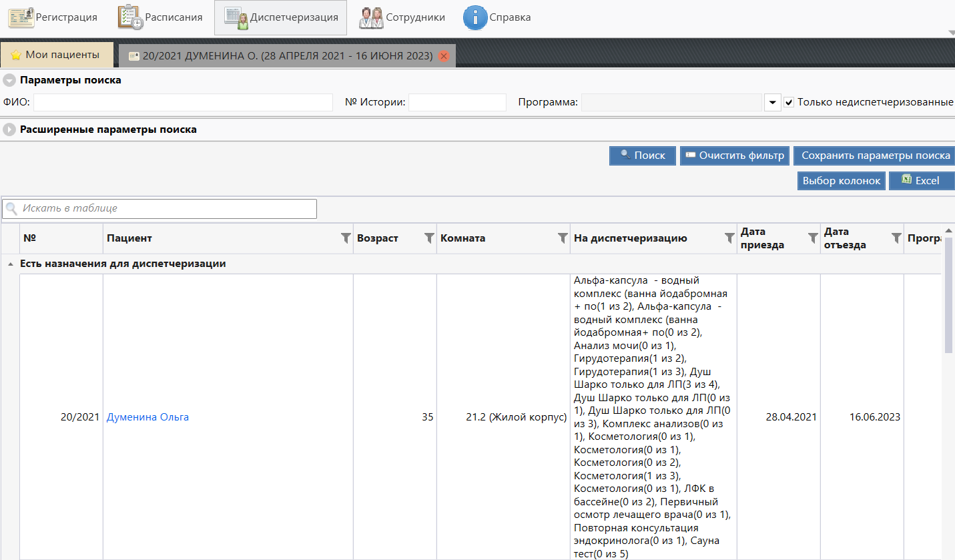This screenshot has height=560, width=955.
Task: Open the Сотрудники staff icon
Action: click(371, 18)
